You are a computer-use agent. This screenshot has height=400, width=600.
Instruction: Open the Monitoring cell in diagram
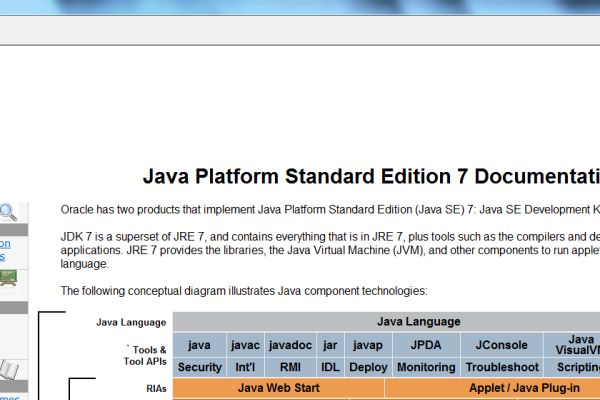(426, 367)
